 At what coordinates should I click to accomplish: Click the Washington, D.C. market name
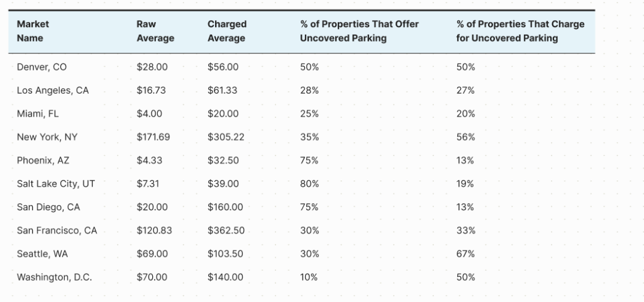(x=54, y=277)
